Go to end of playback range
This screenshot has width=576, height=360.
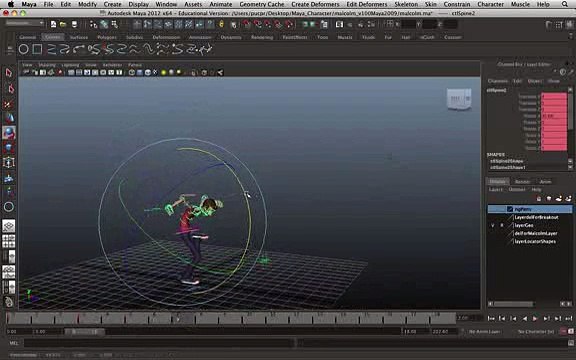pyautogui.click(x=569, y=319)
